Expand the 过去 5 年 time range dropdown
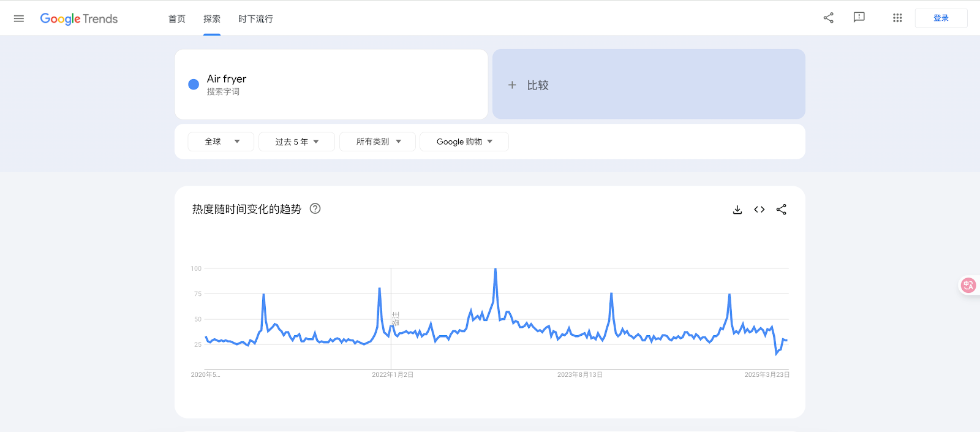 pos(296,142)
